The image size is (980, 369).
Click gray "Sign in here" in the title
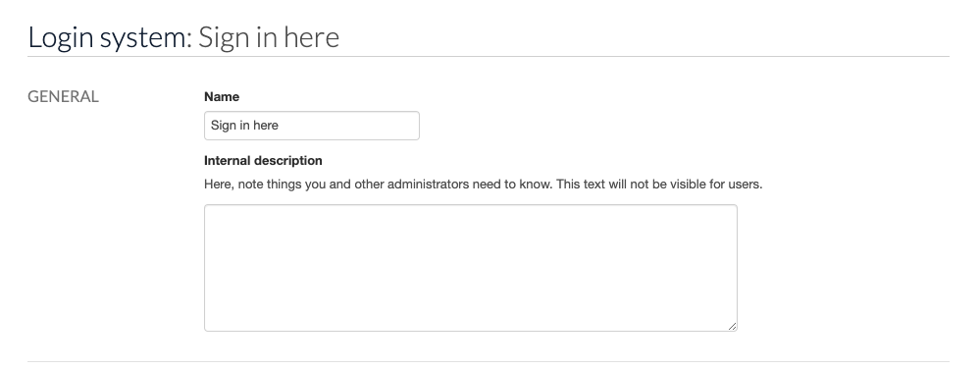[269, 37]
